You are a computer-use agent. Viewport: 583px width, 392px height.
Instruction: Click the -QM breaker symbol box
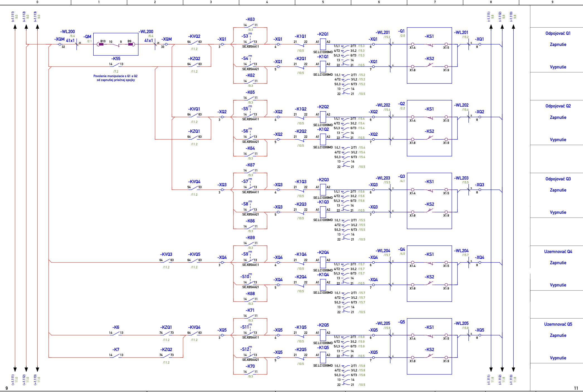116,44
